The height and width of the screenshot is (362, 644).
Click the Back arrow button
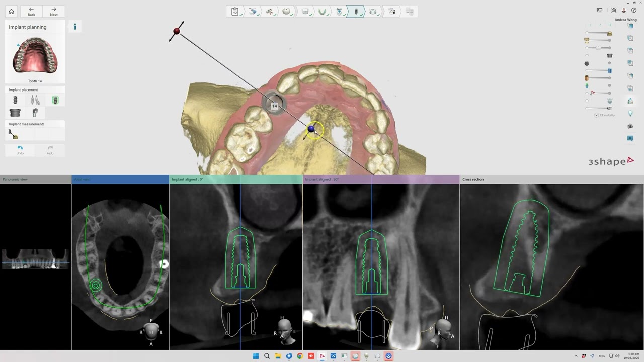point(31,11)
